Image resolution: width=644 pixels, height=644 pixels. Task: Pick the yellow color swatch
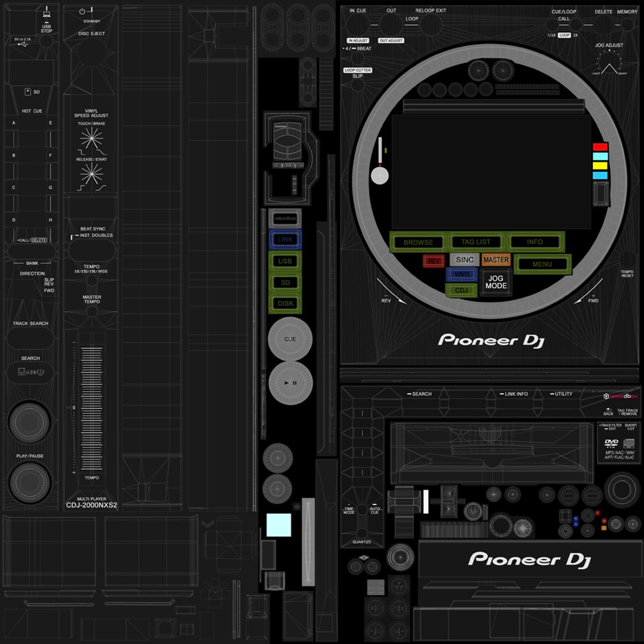coord(600,166)
